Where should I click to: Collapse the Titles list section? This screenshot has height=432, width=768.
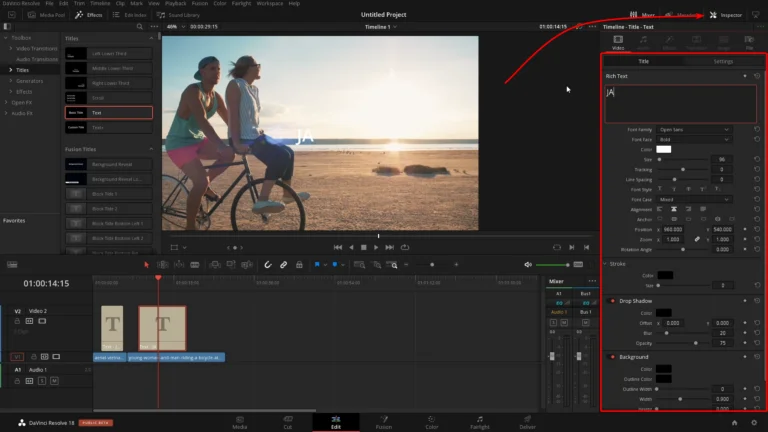point(151,38)
